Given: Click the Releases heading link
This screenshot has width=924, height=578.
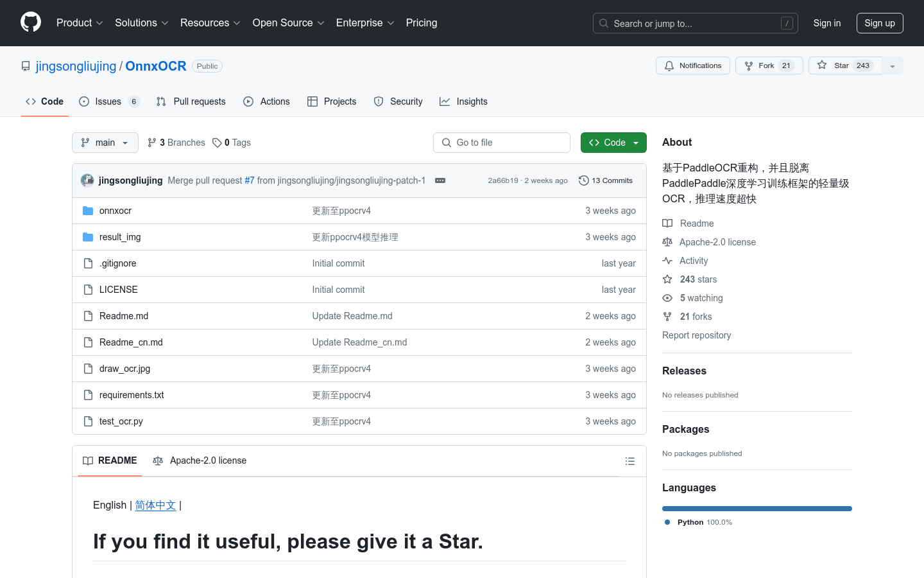Looking at the screenshot, I should [684, 371].
